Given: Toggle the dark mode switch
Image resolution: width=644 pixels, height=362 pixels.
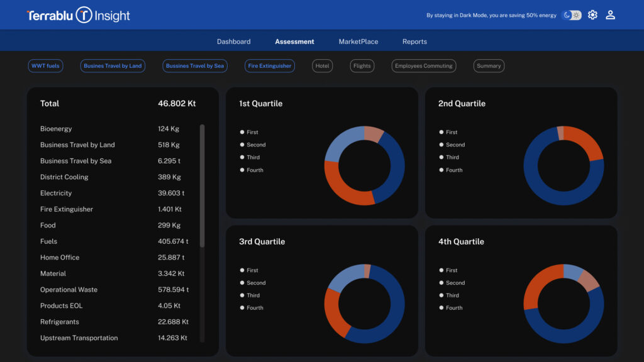Looking at the screenshot, I should click(x=572, y=15).
